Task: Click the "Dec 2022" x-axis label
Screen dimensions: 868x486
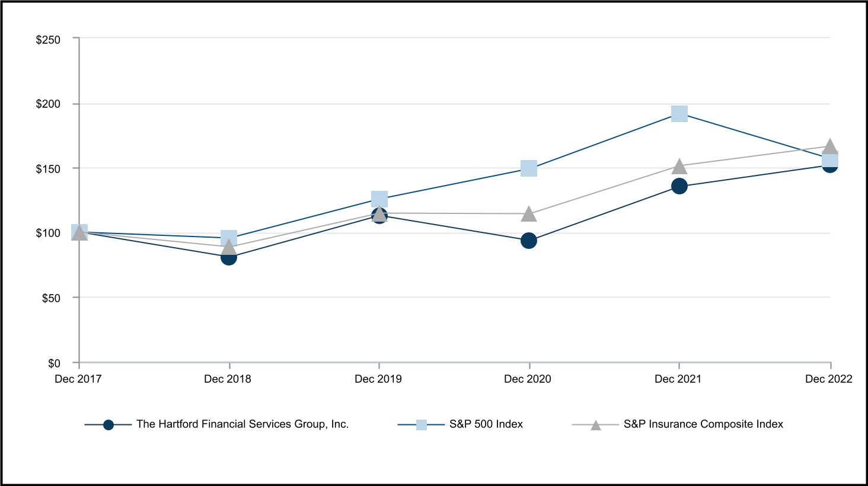Action: coord(828,379)
